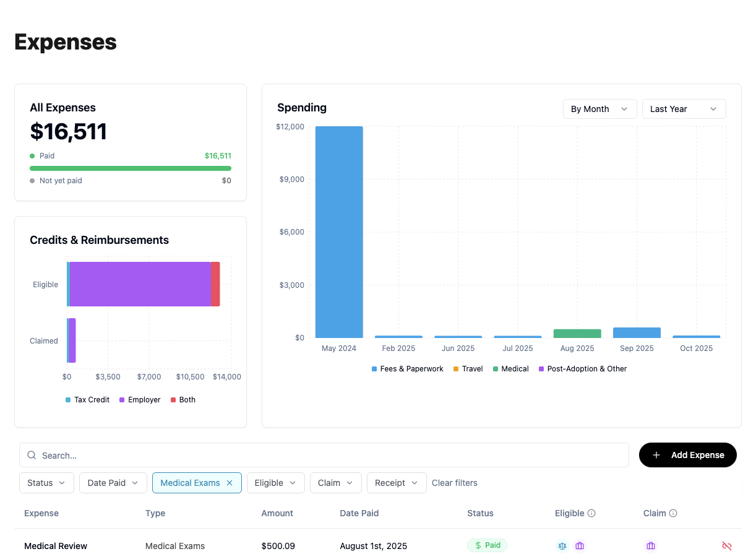Viewport: 756px width, 554px height.
Task: Click the $16,511 total amount
Action: [69, 132]
